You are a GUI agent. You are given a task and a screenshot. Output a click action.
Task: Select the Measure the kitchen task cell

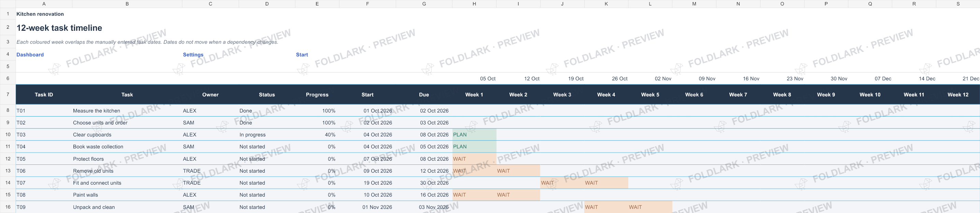tap(127, 110)
